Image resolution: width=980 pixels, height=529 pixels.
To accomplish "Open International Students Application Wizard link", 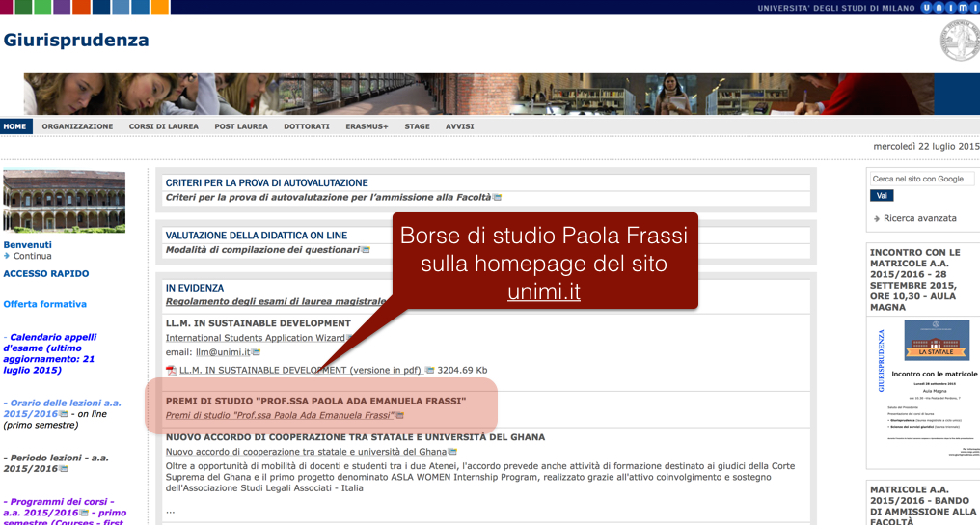I will [255, 338].
